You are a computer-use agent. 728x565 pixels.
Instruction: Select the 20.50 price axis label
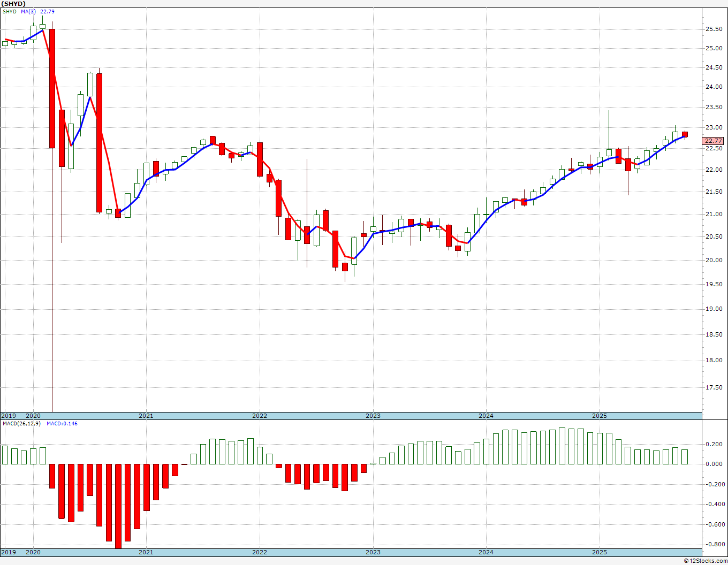714,236
